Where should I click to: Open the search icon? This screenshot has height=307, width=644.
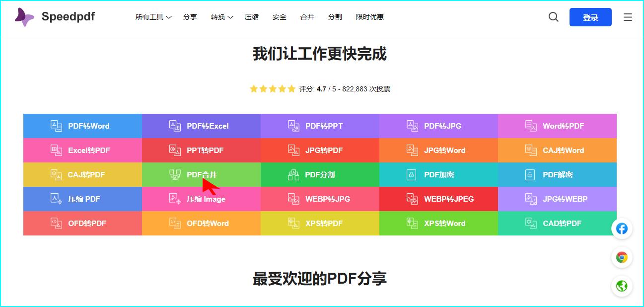click(553, 16)
